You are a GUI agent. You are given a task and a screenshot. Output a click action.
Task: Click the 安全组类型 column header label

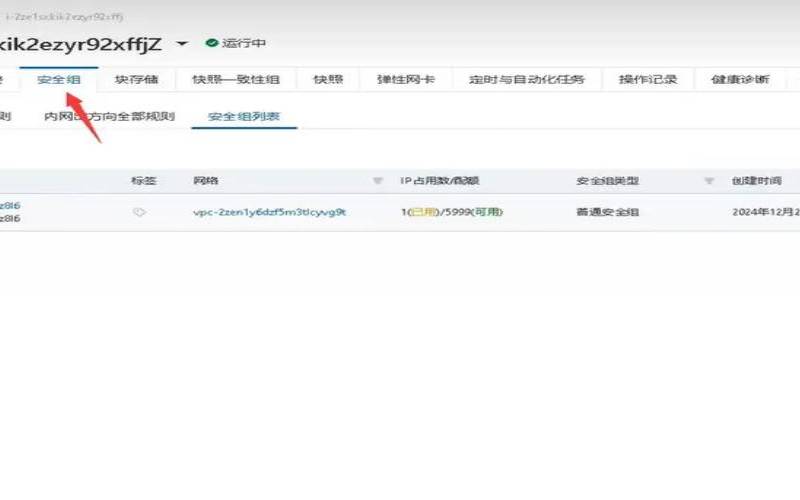608,181
